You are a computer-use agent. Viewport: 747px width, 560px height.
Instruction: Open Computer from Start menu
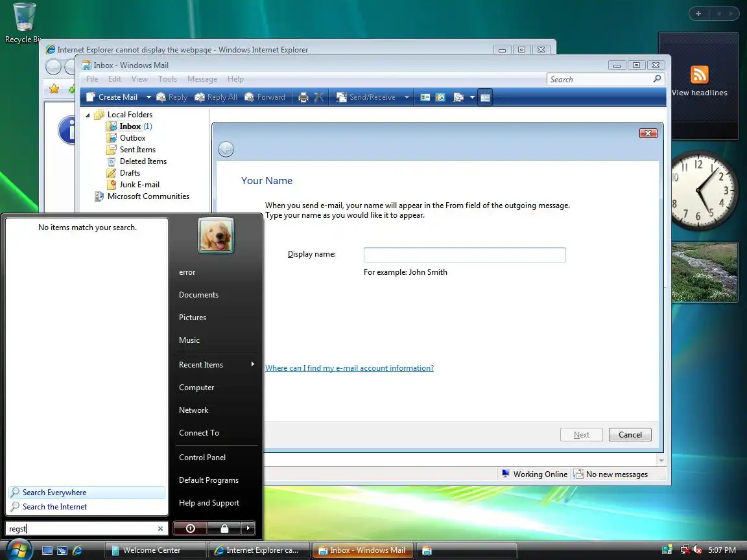coord(196,388)
